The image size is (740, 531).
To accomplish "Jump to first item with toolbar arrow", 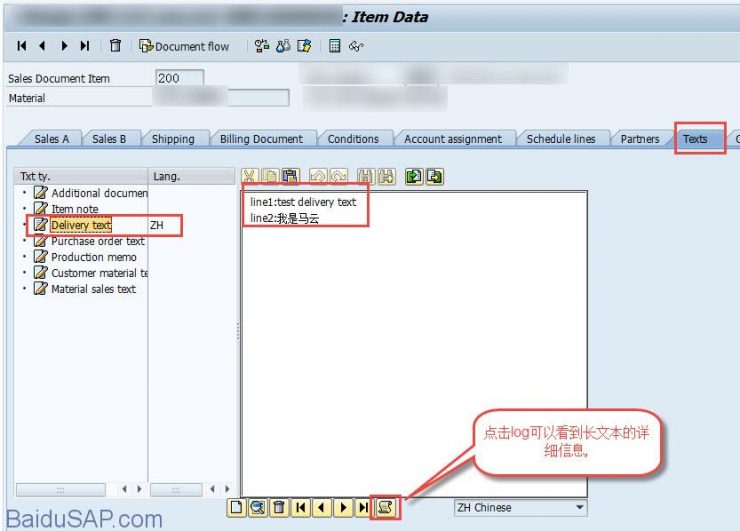I will pyautogui.click(x=22, y=46).
